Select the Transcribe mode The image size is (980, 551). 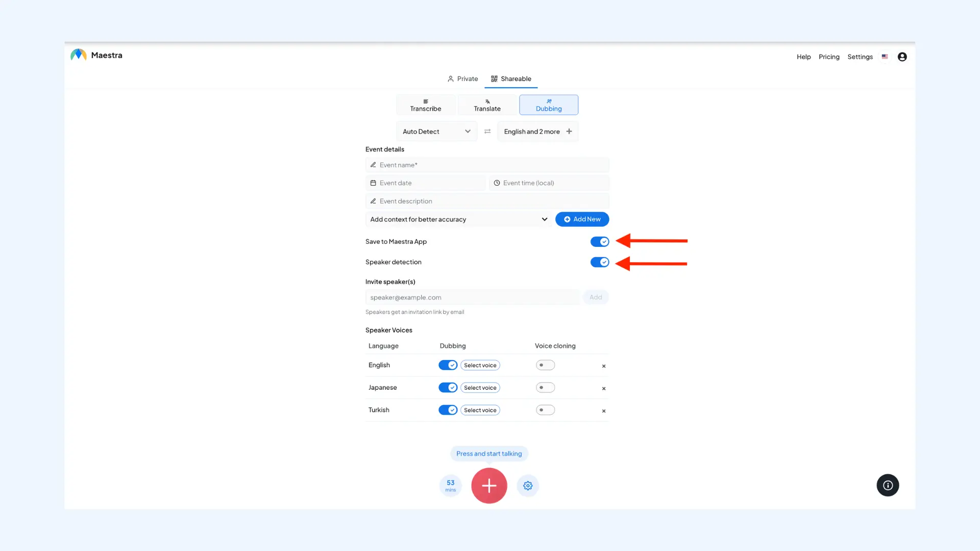pos(426,105)
